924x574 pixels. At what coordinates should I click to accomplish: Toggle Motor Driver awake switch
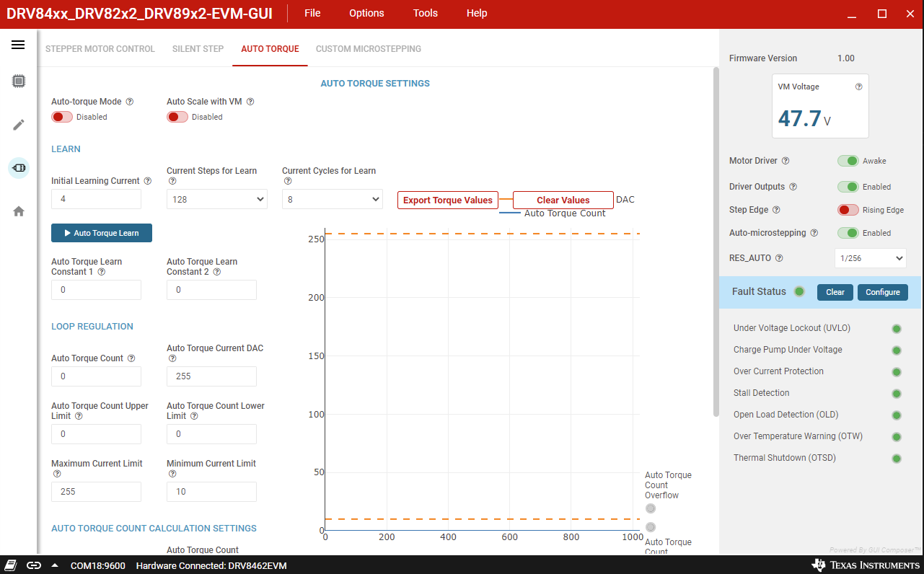tap(848, 161)
